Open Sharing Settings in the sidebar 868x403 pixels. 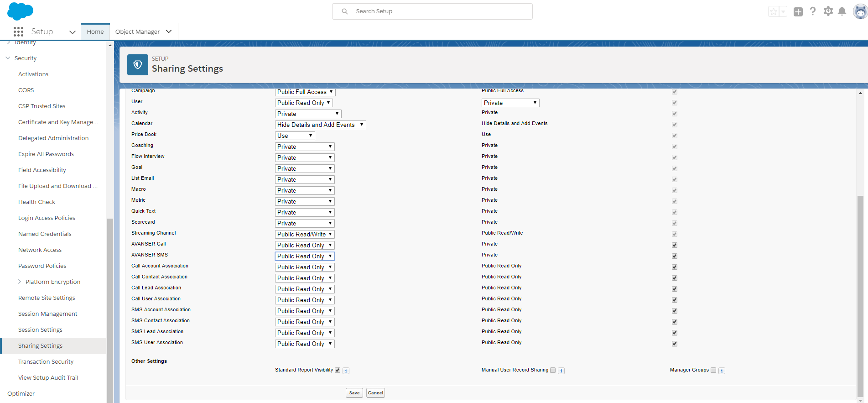40,345
